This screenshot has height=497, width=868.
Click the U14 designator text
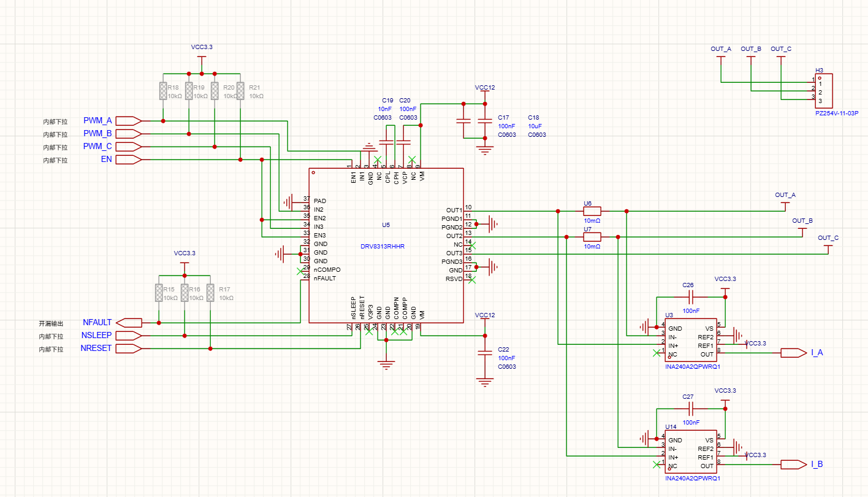click(671, 426)
